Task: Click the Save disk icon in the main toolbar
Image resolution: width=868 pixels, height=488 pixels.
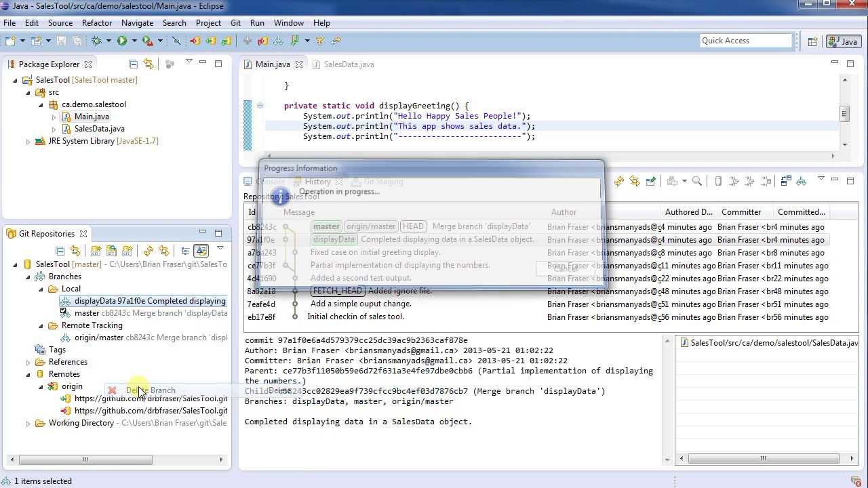Action: [62, 41]
